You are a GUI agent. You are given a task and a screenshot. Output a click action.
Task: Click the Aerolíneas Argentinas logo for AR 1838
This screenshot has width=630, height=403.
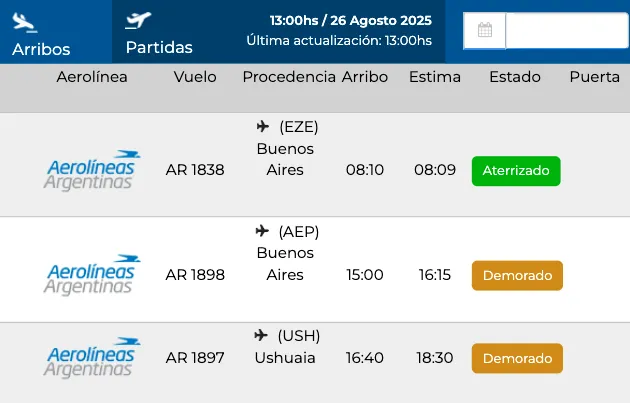tap(92, 170)
